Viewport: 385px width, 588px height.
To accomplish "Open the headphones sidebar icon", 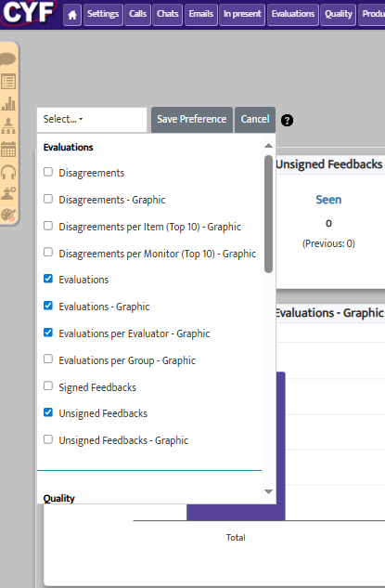I will [x=8, y=172].
